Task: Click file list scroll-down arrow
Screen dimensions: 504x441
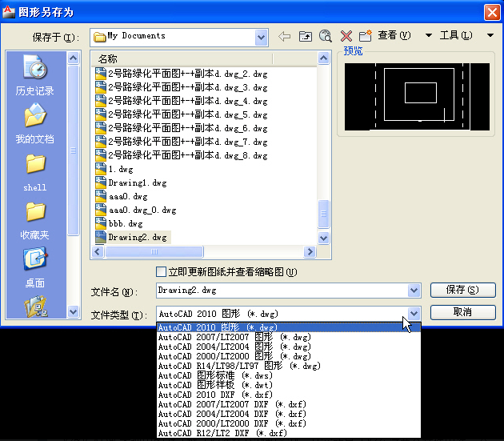Action: (x=323, y=238)
